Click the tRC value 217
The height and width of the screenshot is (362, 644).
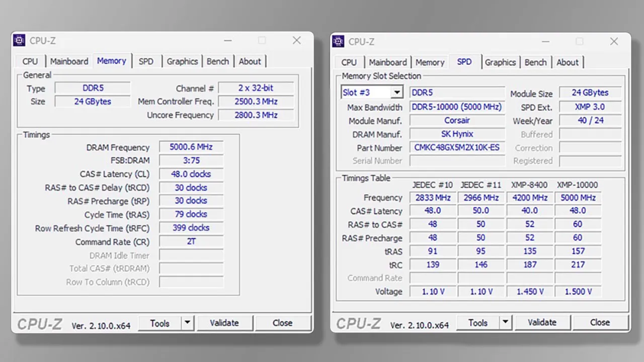pyautogui.click(x=578, y=264)
